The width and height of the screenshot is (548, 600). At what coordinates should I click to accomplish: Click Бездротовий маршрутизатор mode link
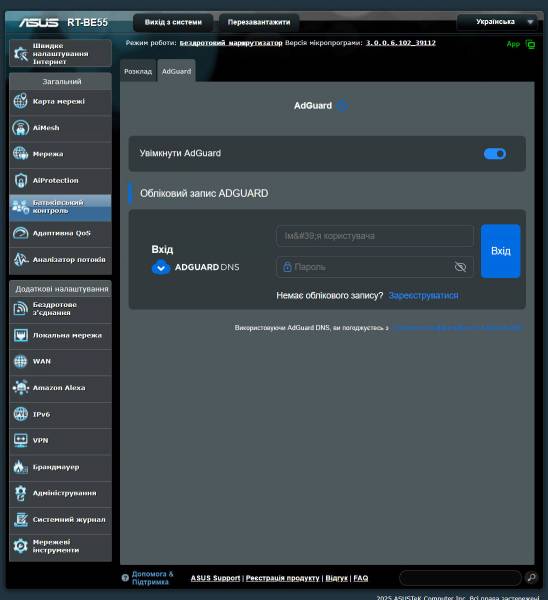(231, 43)
